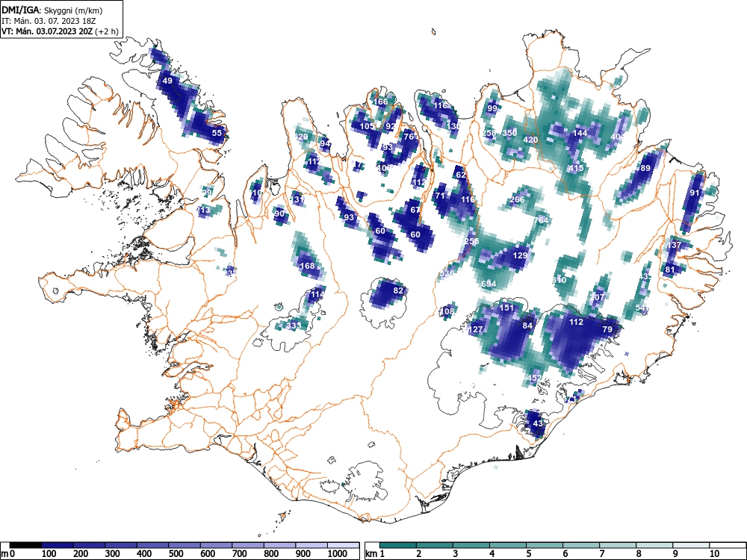
Task: Click the 10 label in the km legend
Action: (714, 554)
